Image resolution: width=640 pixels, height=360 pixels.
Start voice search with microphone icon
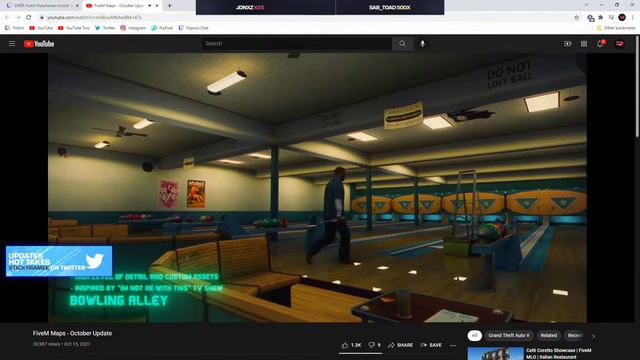click(x=422, y=44)
